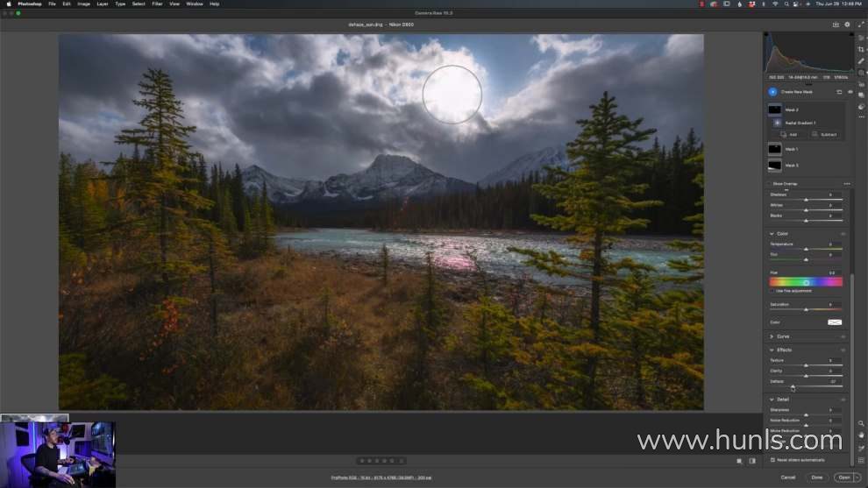Select the Mask 2 thumbnail
The image size is (868, 488).
(x=774, y=110)
